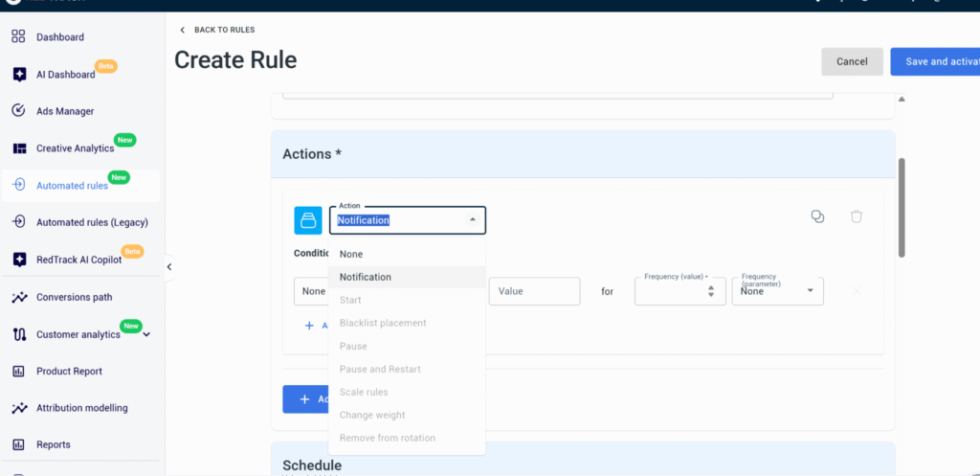Expand the Customer analytics submenu chevron
The height and width of the screenshot is (476, 980).
146,334
